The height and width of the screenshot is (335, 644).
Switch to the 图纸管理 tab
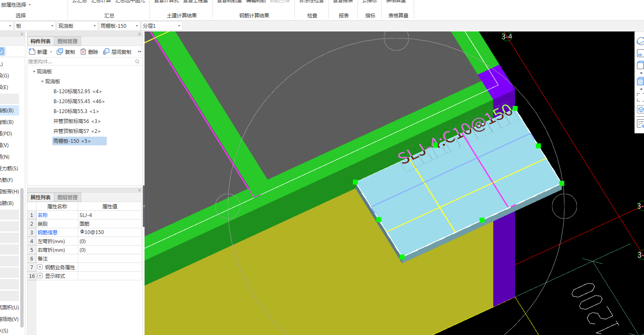click(x=67, y=41)
